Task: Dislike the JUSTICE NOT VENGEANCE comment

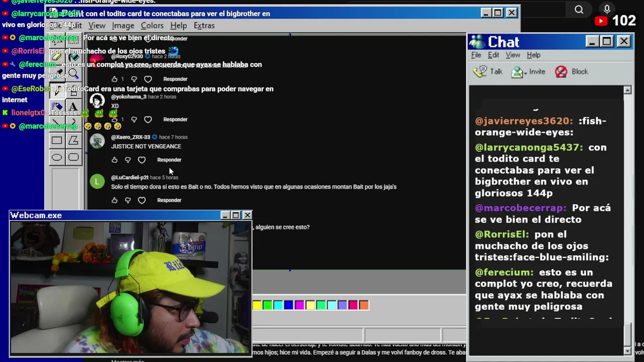Action: 128,160
